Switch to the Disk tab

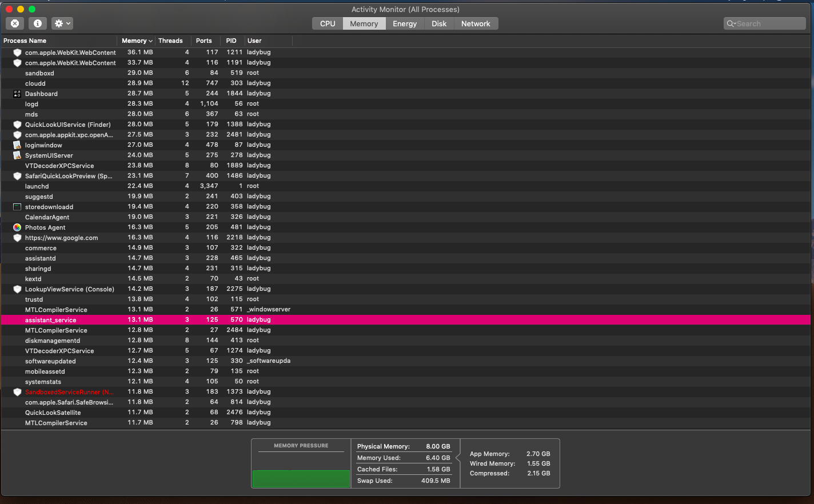coord(439,23)
